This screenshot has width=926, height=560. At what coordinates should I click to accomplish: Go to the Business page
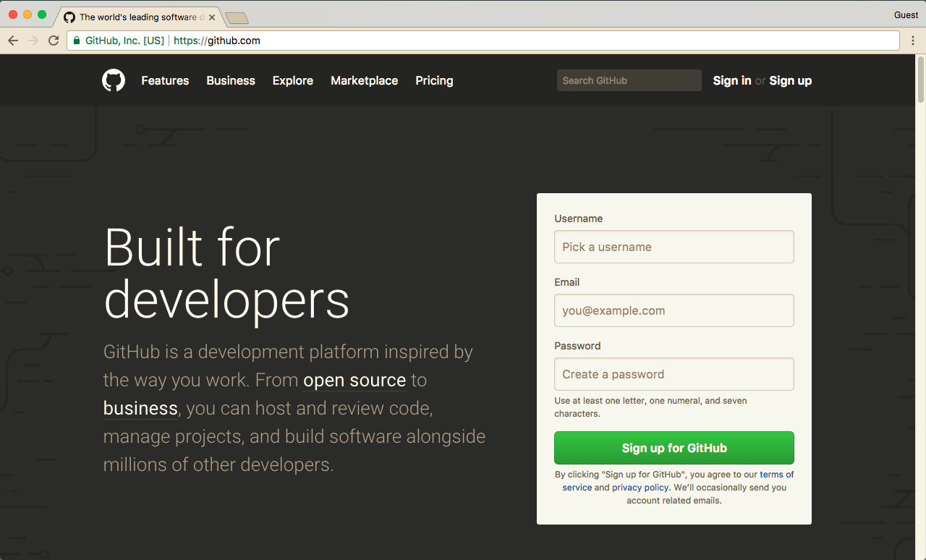231,80
